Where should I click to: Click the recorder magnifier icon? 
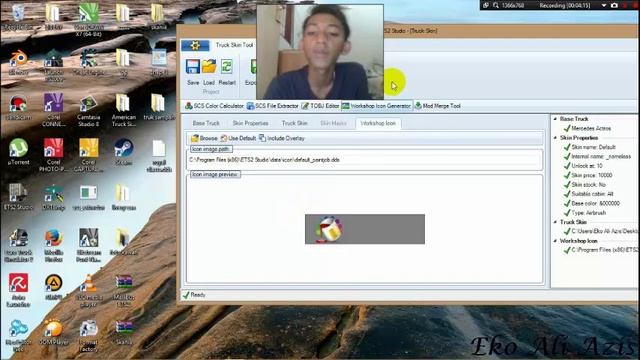[x=496, y=5]
